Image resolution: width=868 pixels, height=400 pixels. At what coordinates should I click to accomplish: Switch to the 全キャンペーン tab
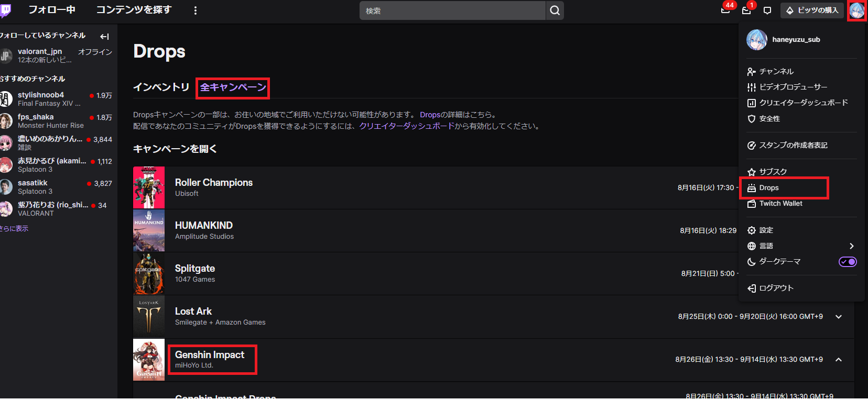[x=233, y=87]
